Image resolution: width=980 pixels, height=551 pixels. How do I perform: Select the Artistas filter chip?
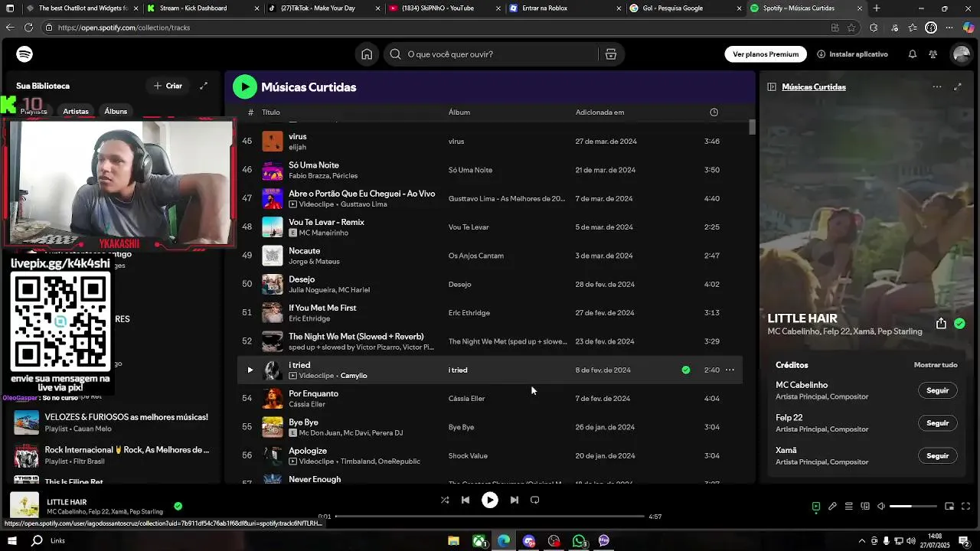coord(76,111)
